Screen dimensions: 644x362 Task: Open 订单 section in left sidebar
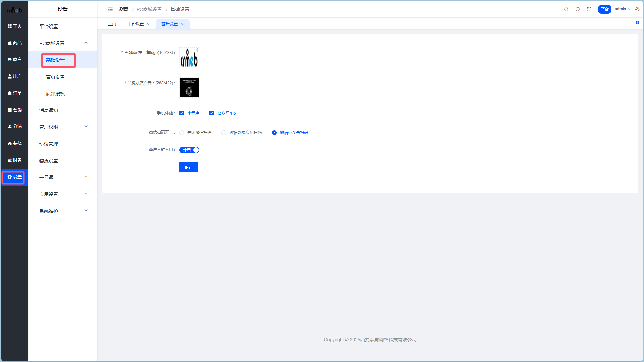click(x=15, y=93)
